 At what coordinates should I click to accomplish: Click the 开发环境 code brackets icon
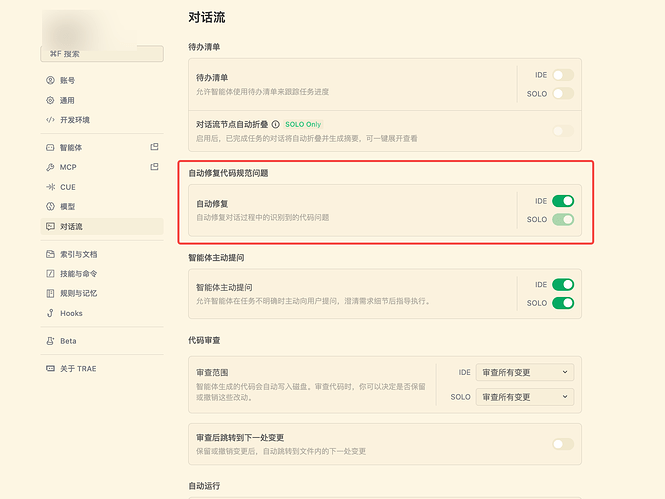(50, 120)
